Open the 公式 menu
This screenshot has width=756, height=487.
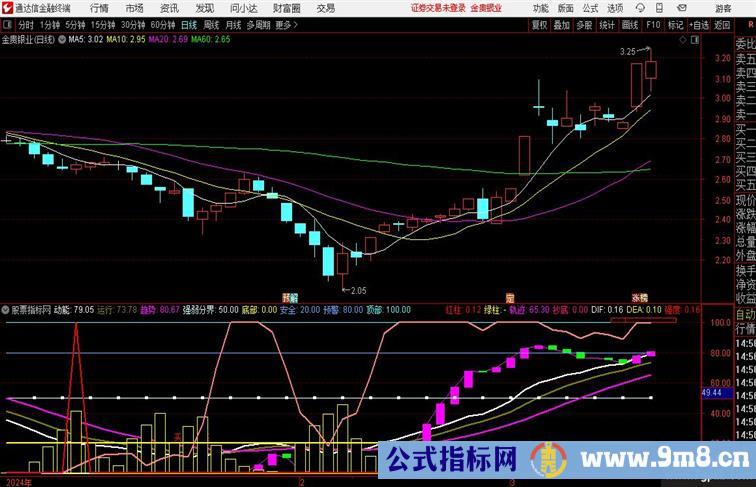tap(590, 8)
